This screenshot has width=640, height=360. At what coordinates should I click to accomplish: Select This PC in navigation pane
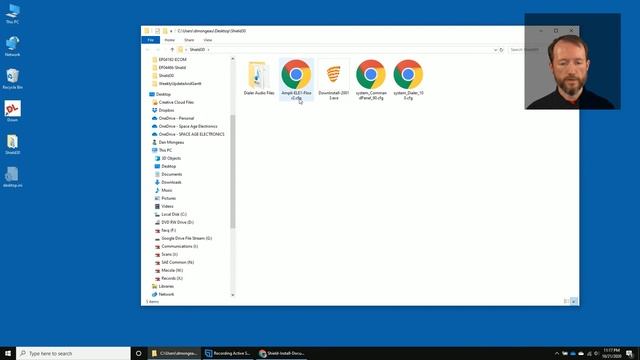click(x=165, y=150)
